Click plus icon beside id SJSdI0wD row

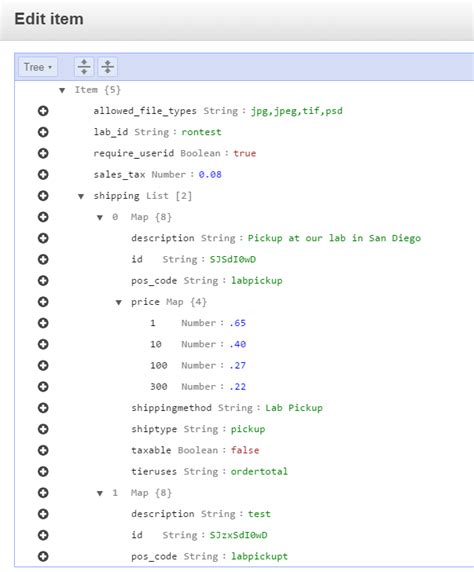tap(43, 259)
